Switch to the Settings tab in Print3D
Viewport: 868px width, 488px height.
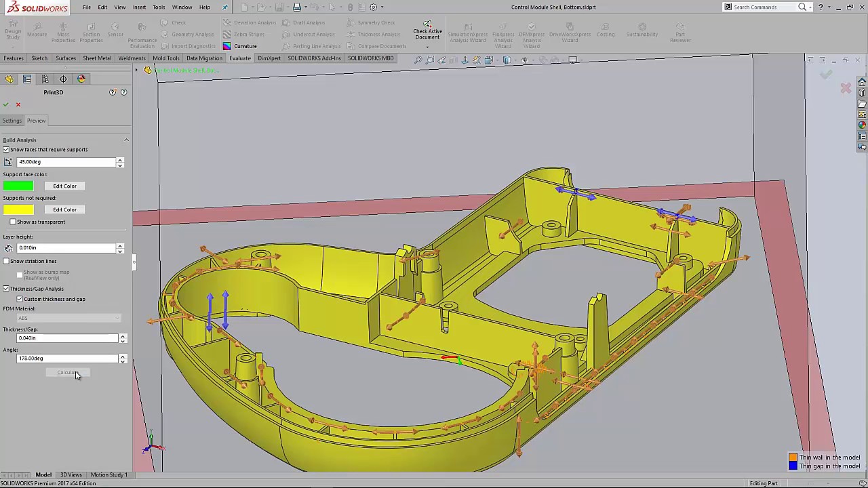(12, 121)
